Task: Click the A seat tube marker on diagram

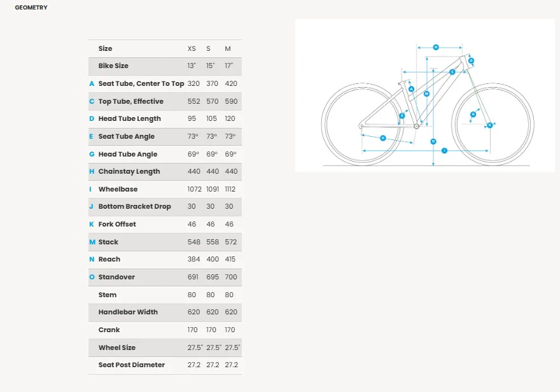Action: tap(412, 89)
